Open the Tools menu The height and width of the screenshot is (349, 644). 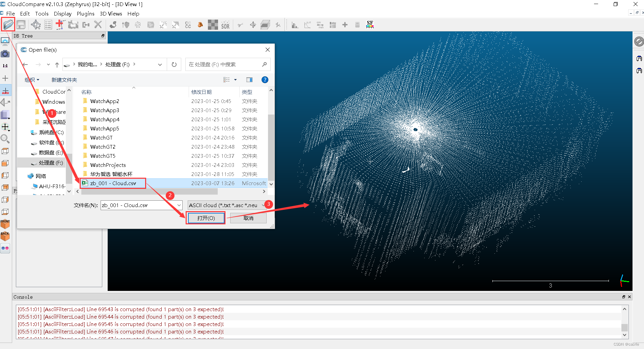[x=42, y=14]
